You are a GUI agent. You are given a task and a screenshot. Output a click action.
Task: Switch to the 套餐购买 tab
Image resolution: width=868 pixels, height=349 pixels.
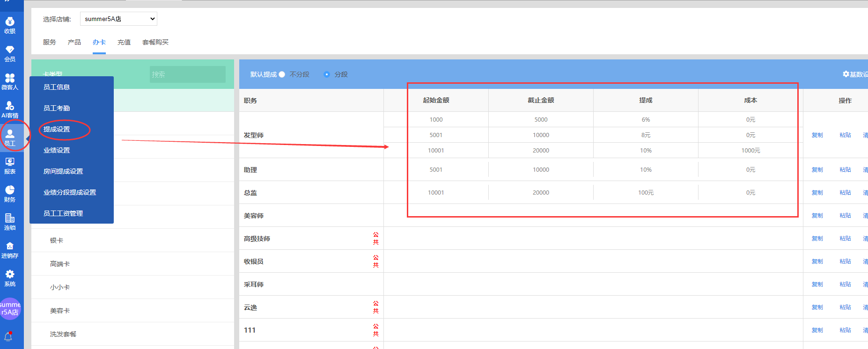click(155, 42)
